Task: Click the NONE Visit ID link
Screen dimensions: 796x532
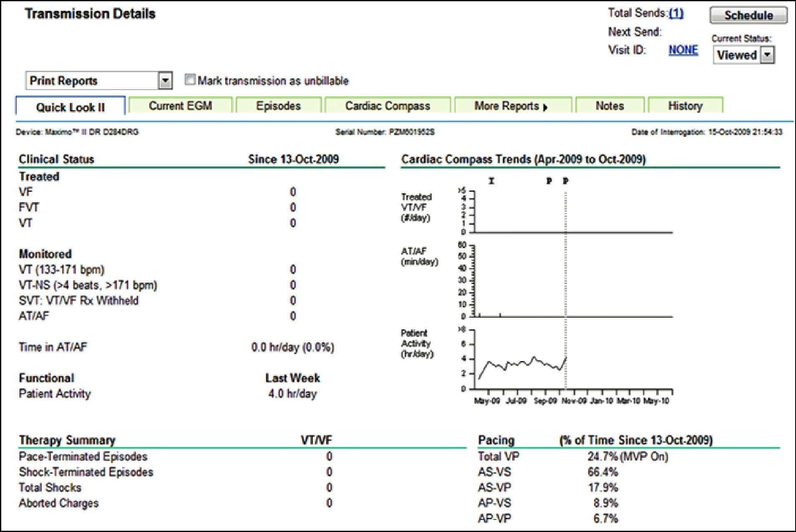Action: point(683,50)
